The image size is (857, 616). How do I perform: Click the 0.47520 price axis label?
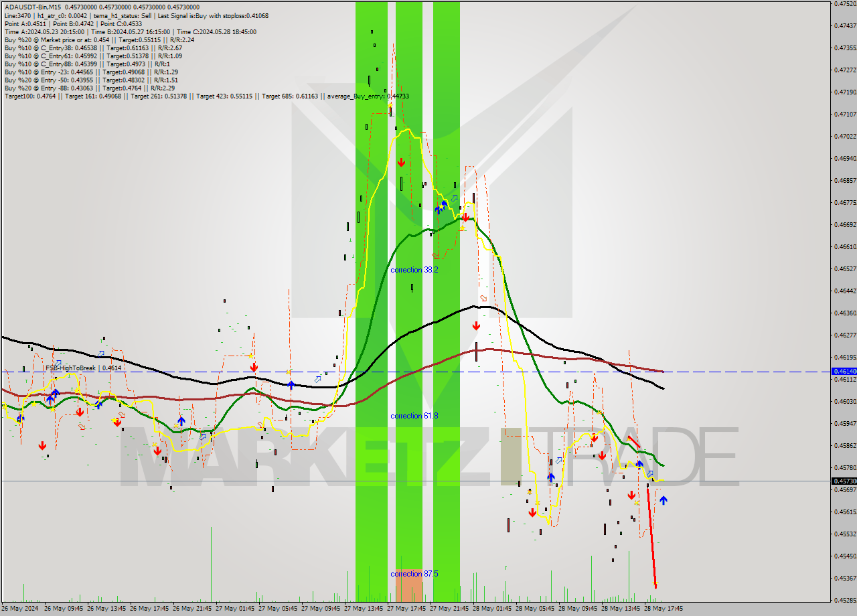click(844, 3)
